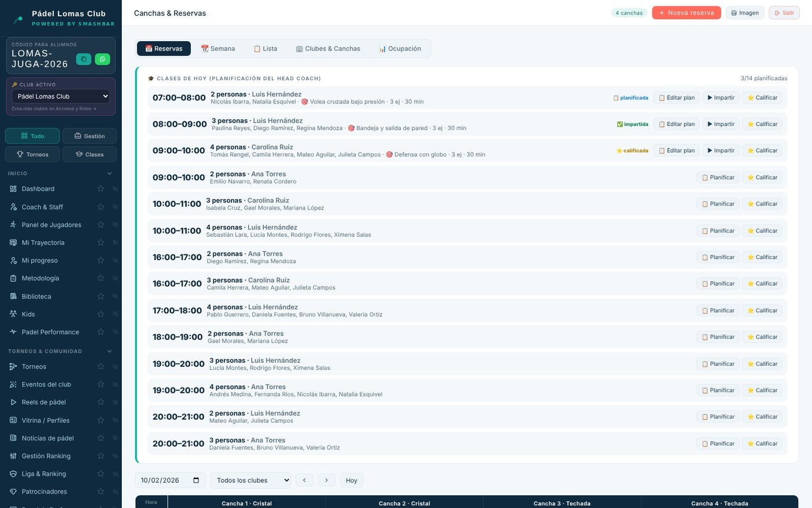Open the Ocupación tab
812x508 pixels.
pyautogui.click(x=400, y=49)
